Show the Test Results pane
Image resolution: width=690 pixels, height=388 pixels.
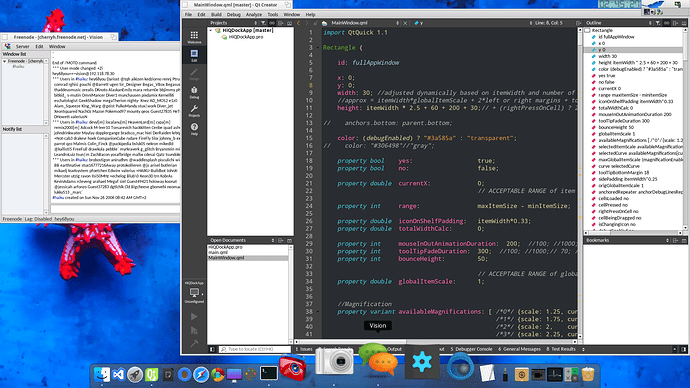click(x=561, y=349)
